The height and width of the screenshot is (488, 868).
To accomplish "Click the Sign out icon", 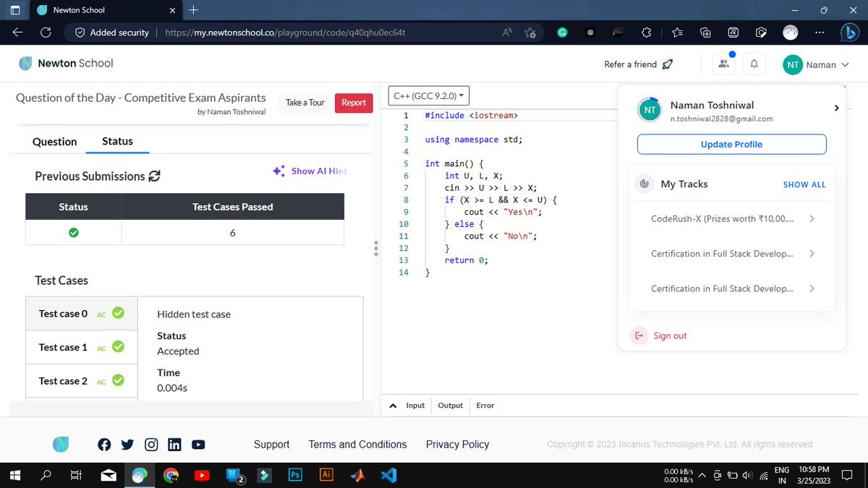I will pos(639,335).
